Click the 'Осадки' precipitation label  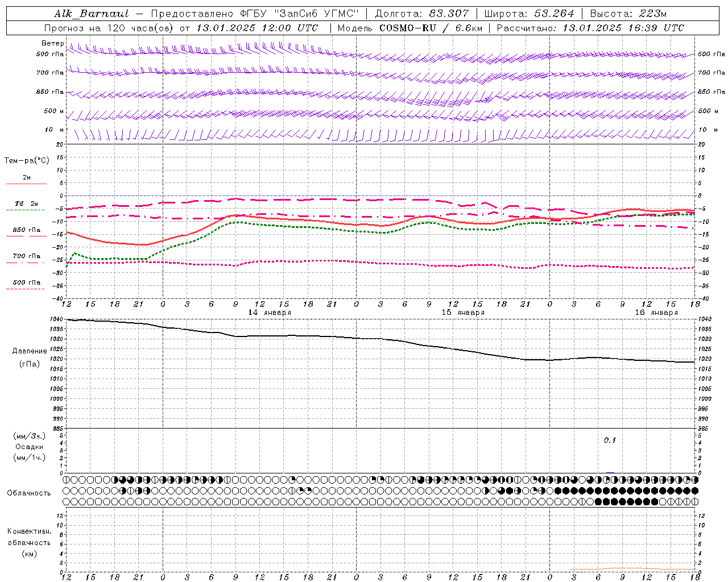point(30,447)
